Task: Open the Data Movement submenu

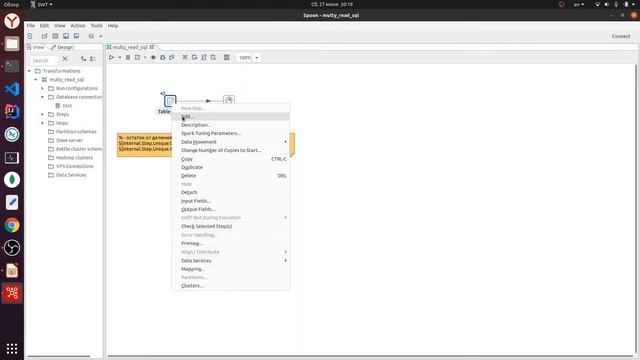Action: [x=231, y=142]
